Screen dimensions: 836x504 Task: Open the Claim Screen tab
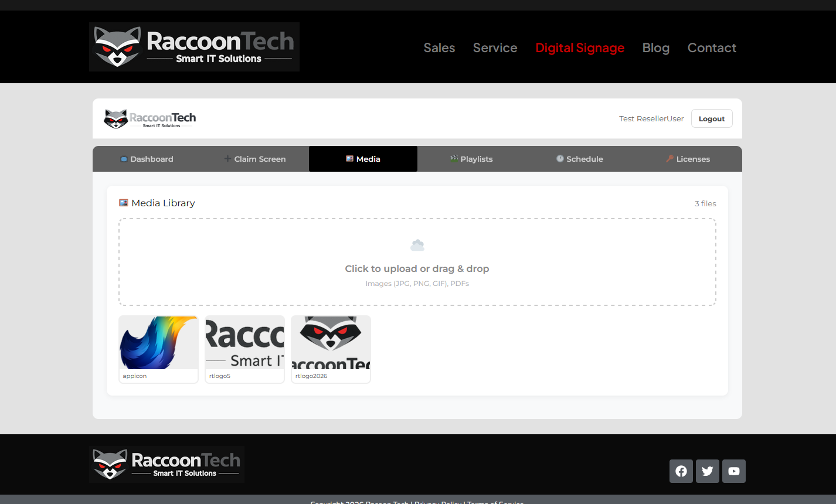255,159
